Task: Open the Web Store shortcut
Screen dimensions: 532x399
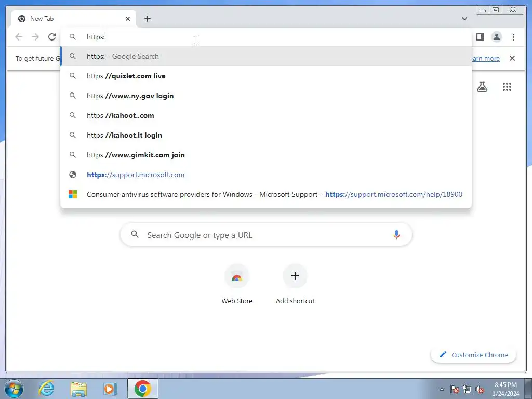Action: point(237,285)
